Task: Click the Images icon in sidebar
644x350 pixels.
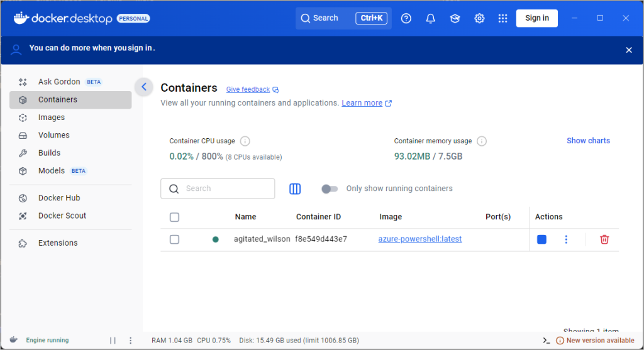Action: [23, 118]
